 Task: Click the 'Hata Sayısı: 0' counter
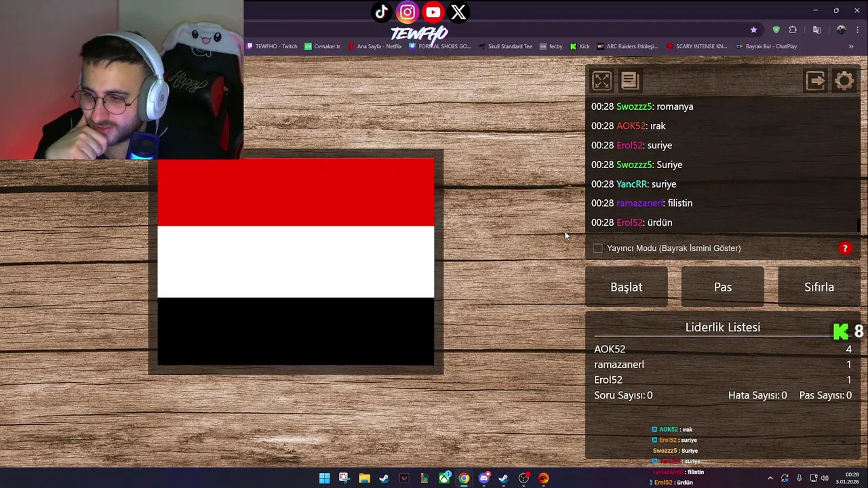click(x=757, y=395)
